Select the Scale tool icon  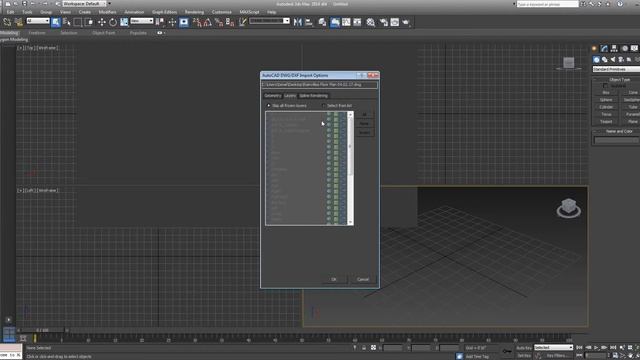click(124, 22)
